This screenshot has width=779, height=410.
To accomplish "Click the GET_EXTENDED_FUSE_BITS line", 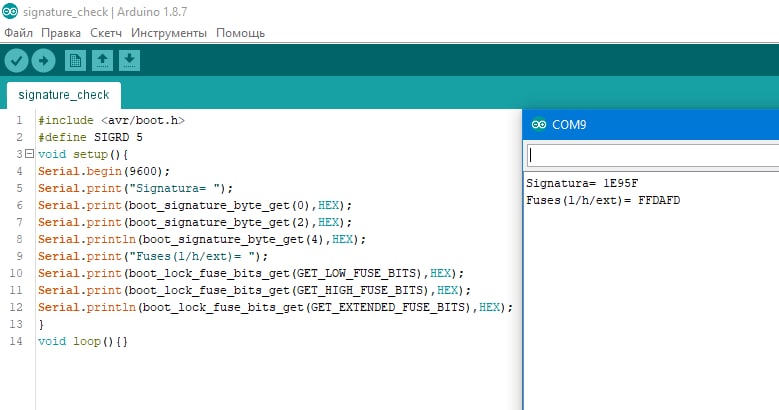I will [x=275, y=307].
